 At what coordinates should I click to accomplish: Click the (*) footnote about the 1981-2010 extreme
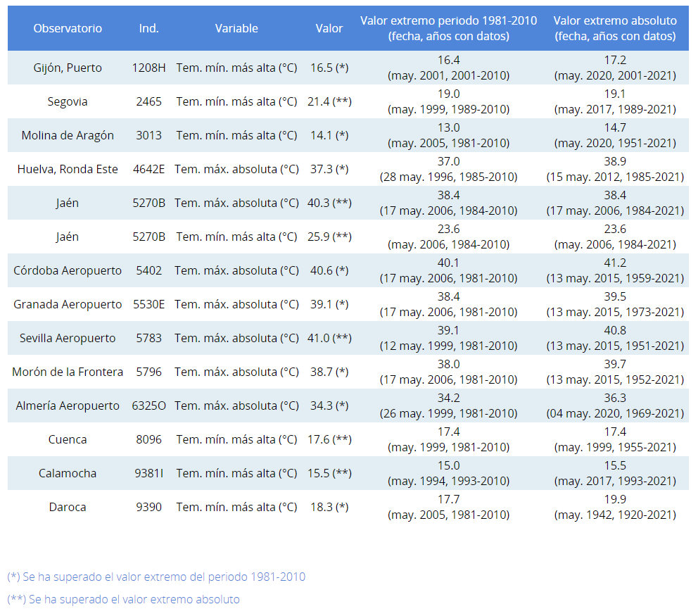156,577
